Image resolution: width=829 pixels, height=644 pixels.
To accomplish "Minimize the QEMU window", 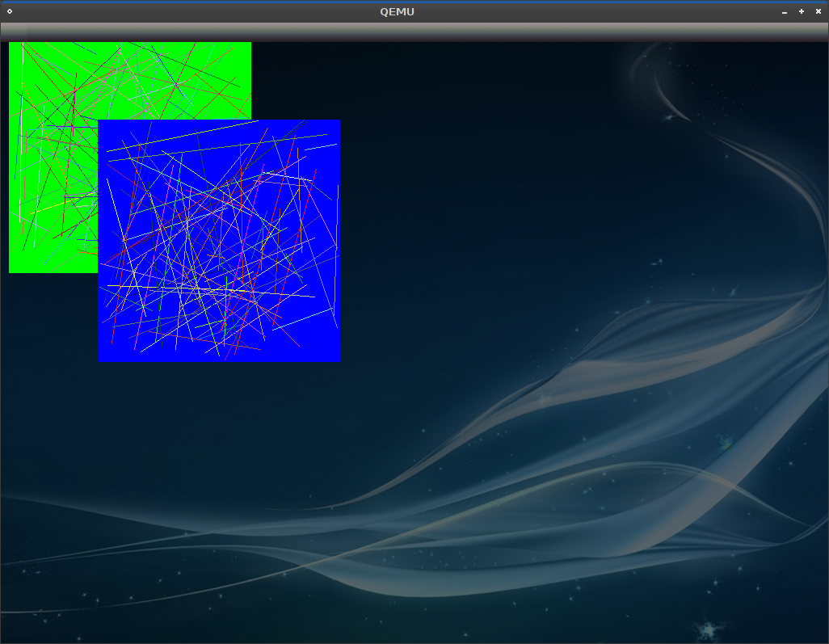I will (x=784, y=11).
